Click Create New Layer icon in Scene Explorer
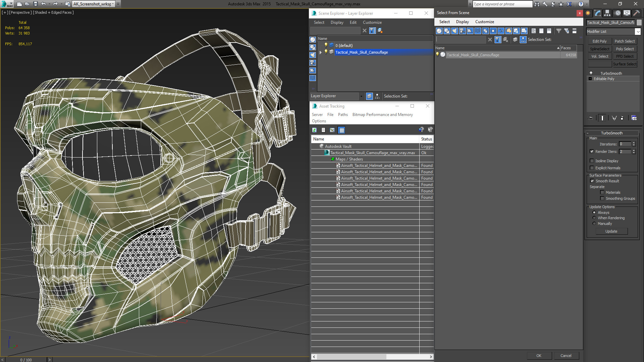The image size is (644, 362). point(380,31)
